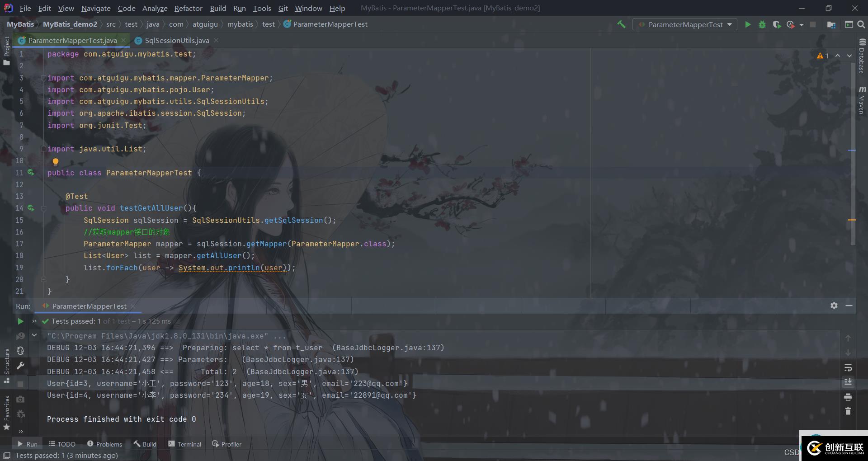Click the ParameterMapperTest run session tab

[89, 306]
